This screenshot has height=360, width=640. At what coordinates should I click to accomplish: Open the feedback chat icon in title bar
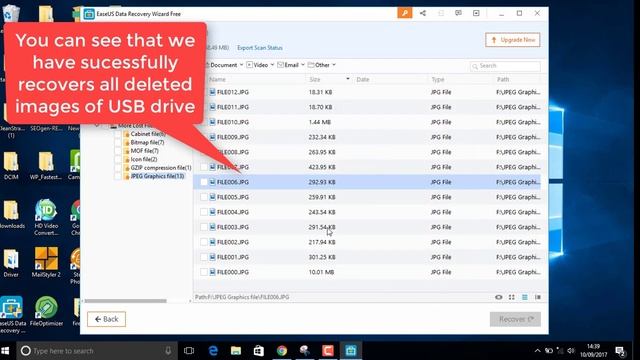[458, 13]
